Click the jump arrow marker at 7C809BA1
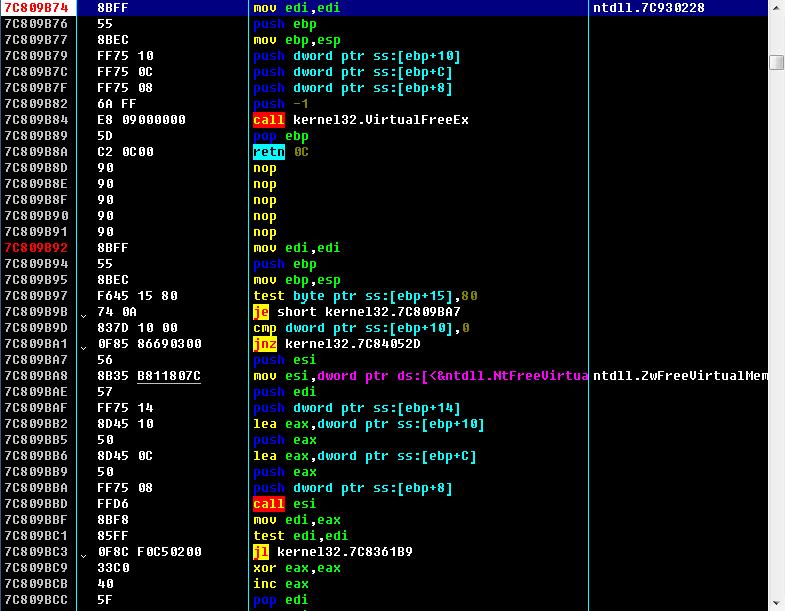Screen dimensions: 785x611 [x=84, y=348]
